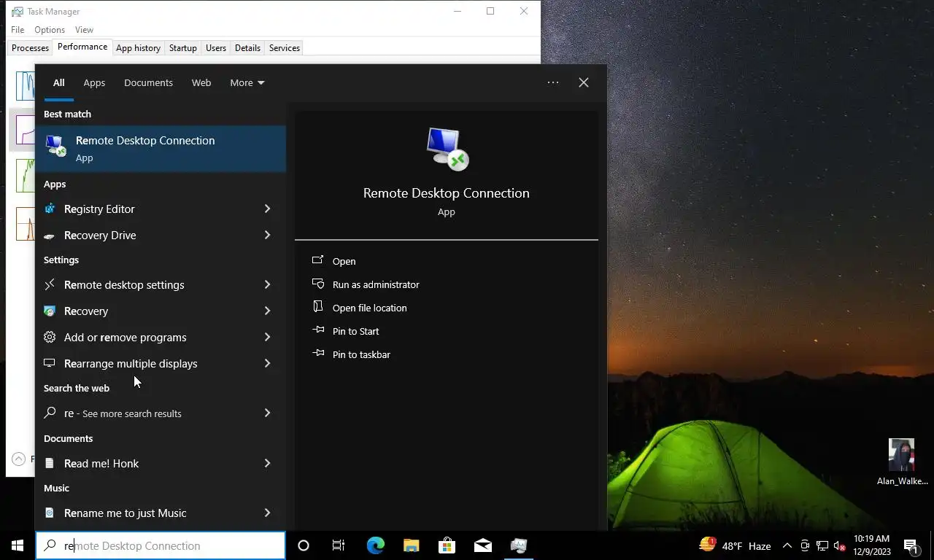Screen dimensions: 934x560
Task: Open Mail app from the taskbar
Action: point(483,545)
